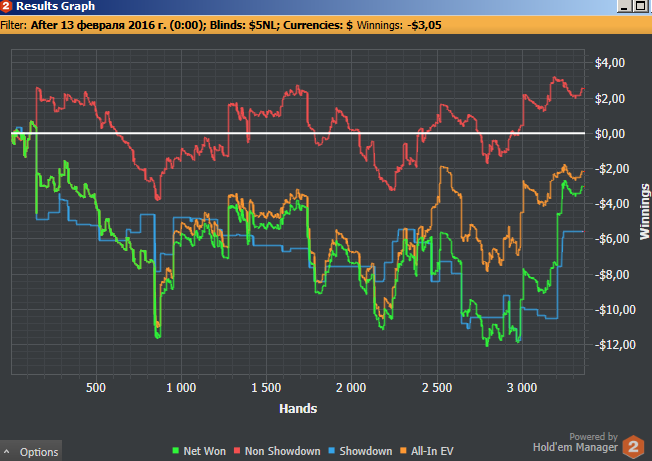652x461 pixels.
Task: Click the Currencies: $ filter text
Action: [318, 25]
